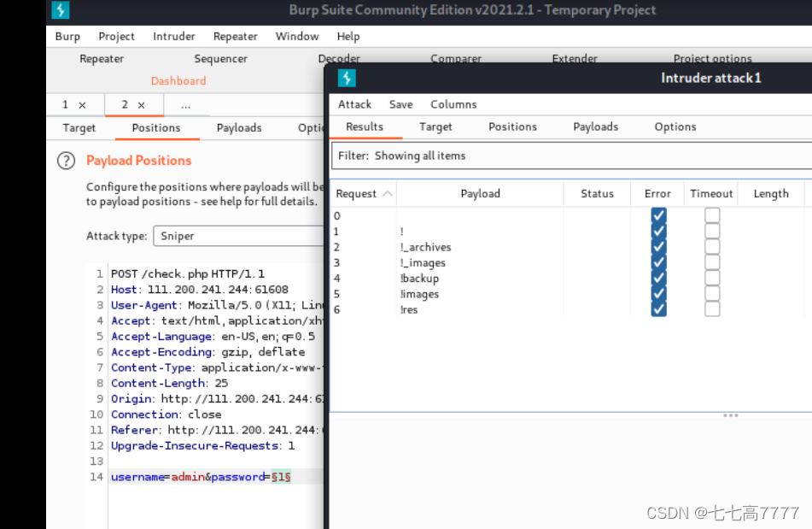Open the Positions tab in attack window
This screenshot has width=812, height=529.
click(512, 127)
